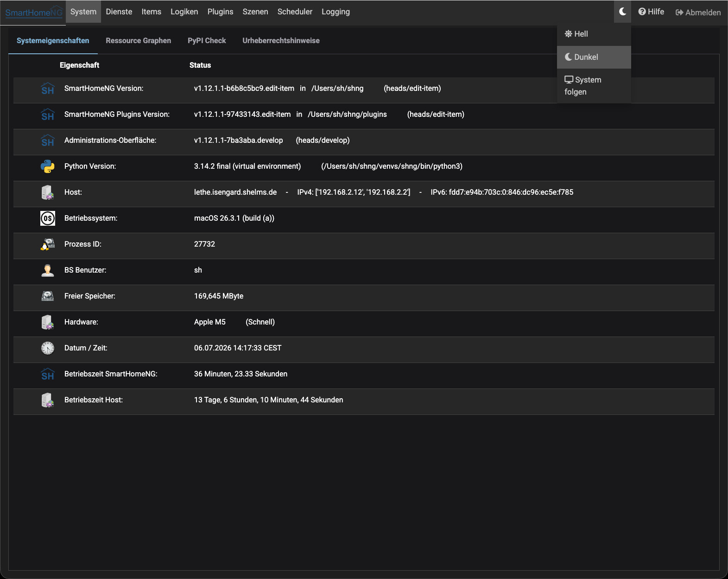Click the IPv4 address list
This screenshot has height=579, width=728.
click(x=354, y=192)
